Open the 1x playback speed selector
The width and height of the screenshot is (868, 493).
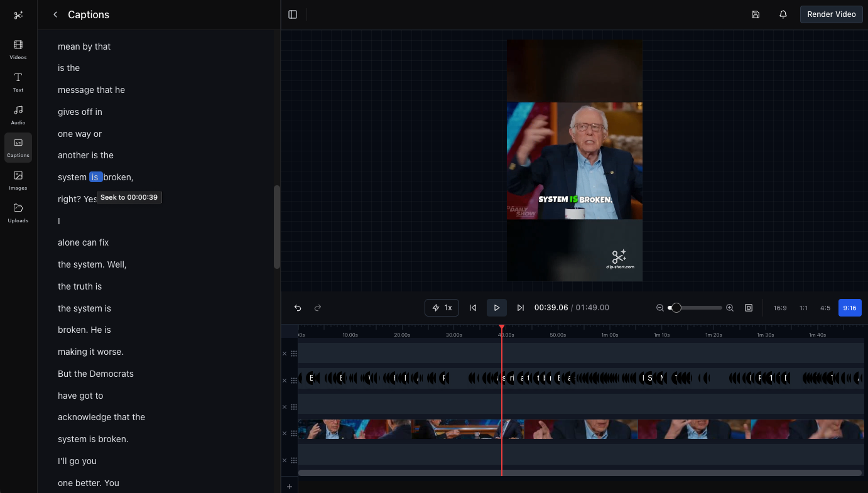click(442, 308)
